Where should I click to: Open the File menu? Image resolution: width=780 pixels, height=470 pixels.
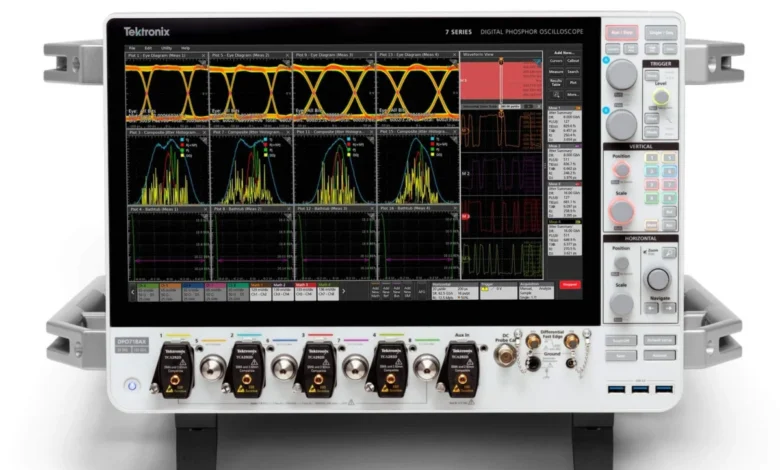[132, 48]
